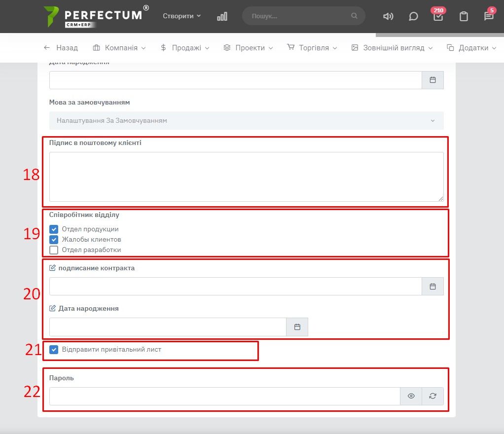Uncheck the Жалобы клиентов checkbox
The width and height of the screenshot is (504, 434).
point(54,240)
